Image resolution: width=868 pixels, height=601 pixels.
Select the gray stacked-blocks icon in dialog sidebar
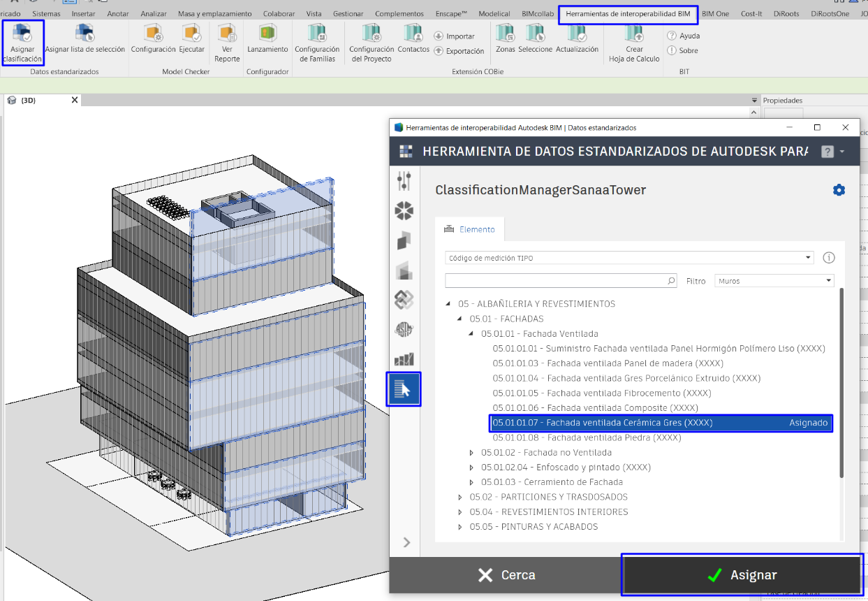tap(404, 270)
